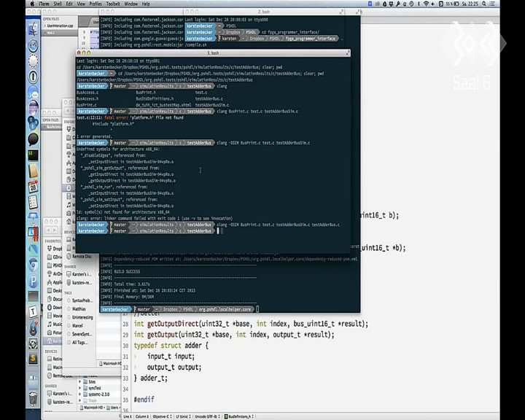Click Finder forward navigation button

tap(55, 230)
